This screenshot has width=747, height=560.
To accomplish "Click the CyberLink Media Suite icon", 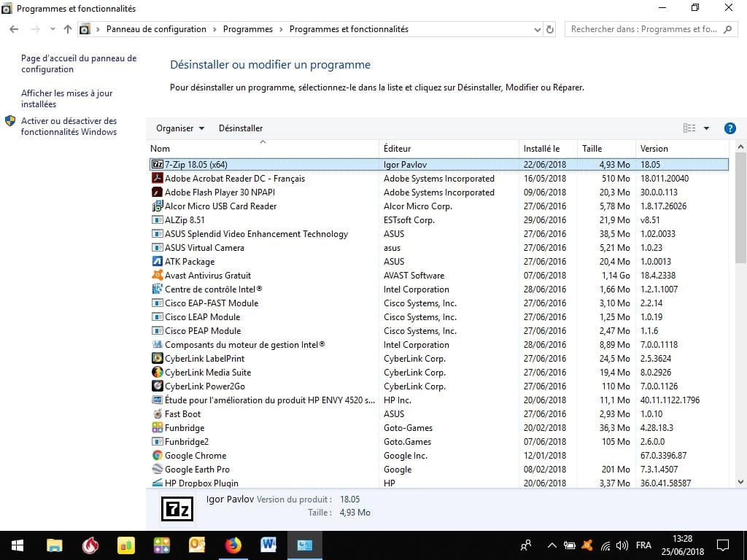I will (158, 372).
